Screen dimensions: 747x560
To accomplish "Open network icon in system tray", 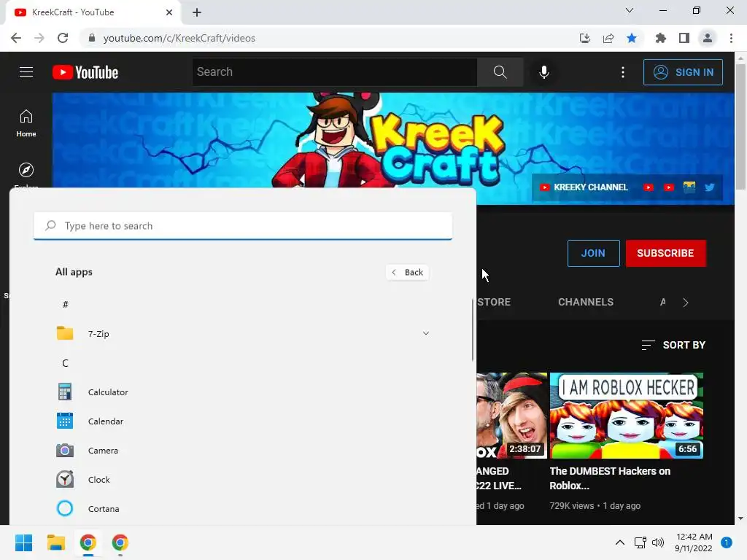I will point(640,542).
